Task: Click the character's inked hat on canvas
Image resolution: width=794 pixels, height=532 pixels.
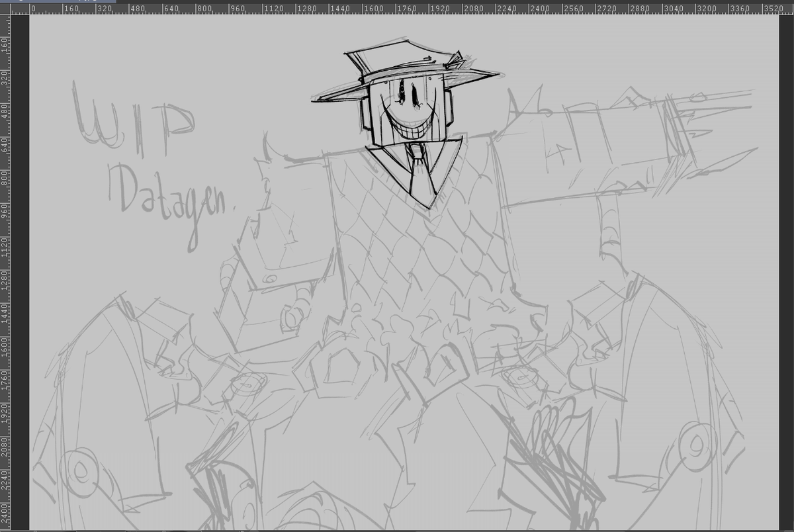Action: [405, 69]
